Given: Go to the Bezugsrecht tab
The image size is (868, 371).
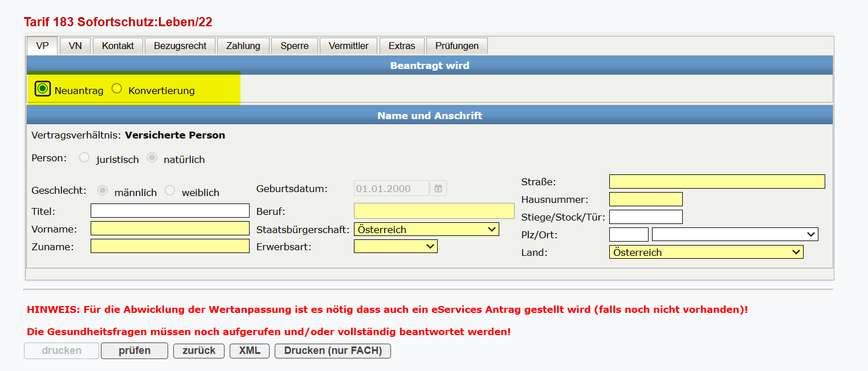Looking at the screenshot, I should (x=180, y=46).
